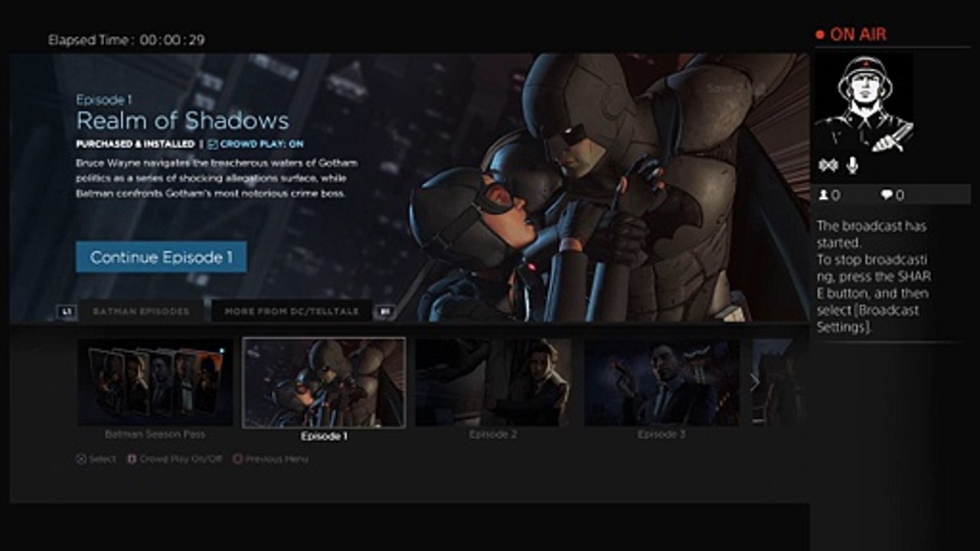Click the X button Select hint icon
Viewport: 980px width, 551px height.
pyautogui.click(x=81, y=459)
